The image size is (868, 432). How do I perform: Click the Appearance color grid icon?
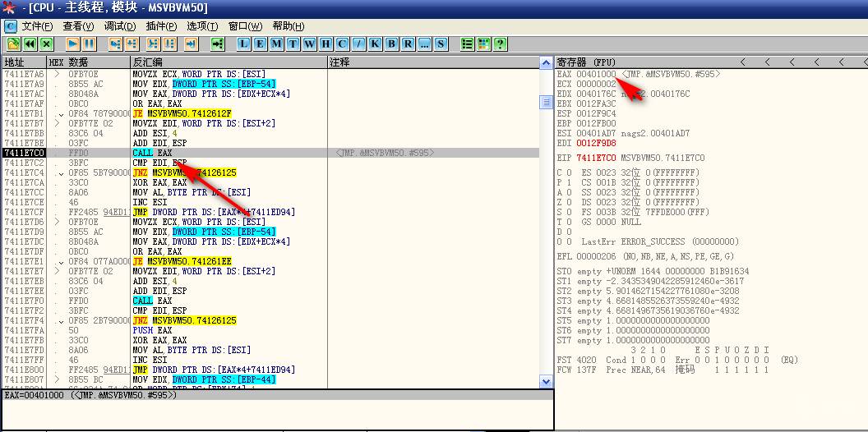484,44
